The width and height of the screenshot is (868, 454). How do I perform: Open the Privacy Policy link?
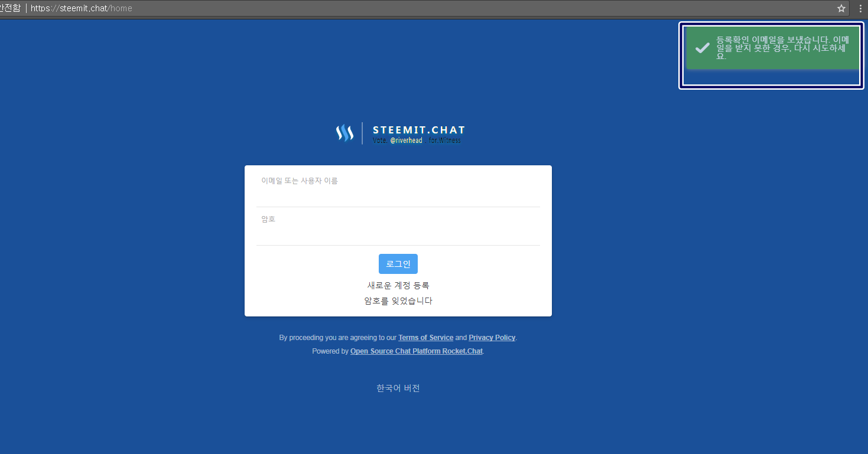tap(492, 338)
